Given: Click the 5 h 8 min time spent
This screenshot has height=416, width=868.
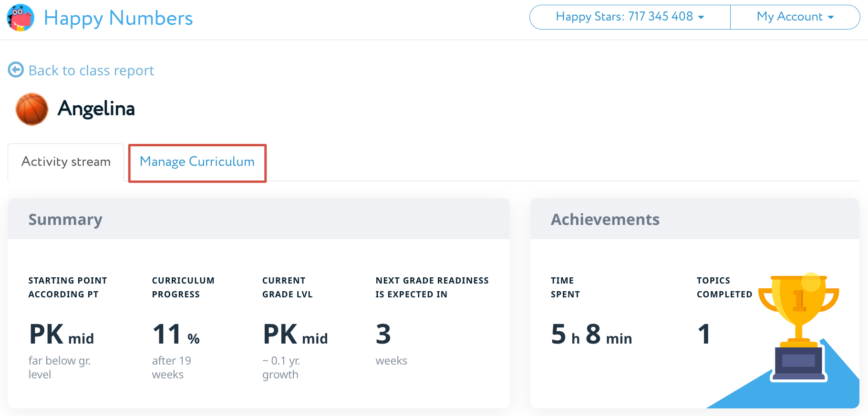Looking at the screenshot, I should pyautogui.click(x=591, y=335).
